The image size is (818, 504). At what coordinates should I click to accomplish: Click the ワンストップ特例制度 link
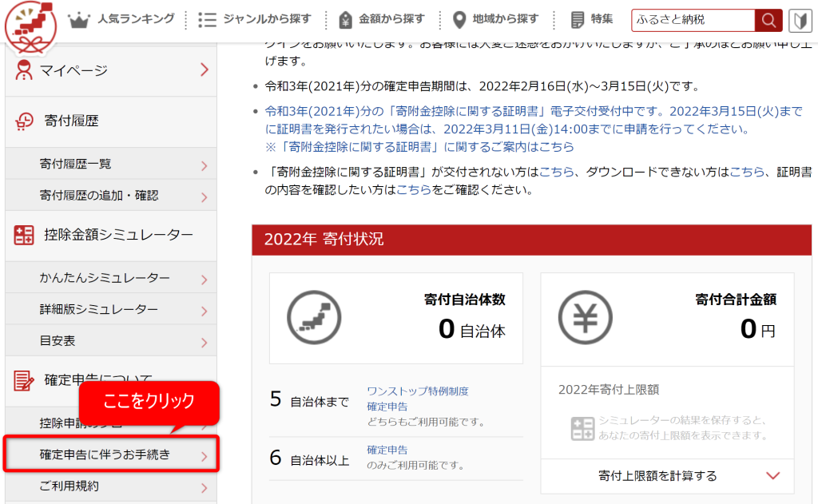pyautogui.click(x=417, y=391)
